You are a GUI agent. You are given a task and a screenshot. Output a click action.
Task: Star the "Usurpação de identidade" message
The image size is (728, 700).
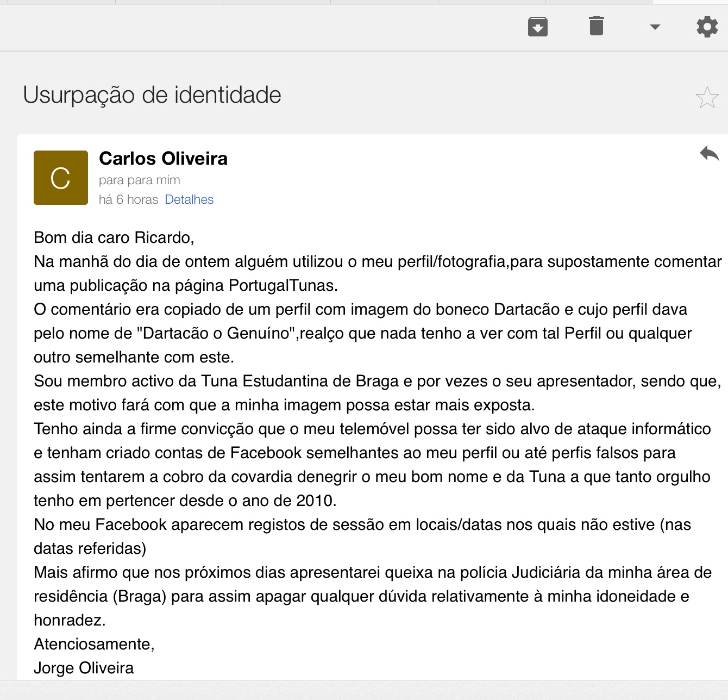(707, 98)
